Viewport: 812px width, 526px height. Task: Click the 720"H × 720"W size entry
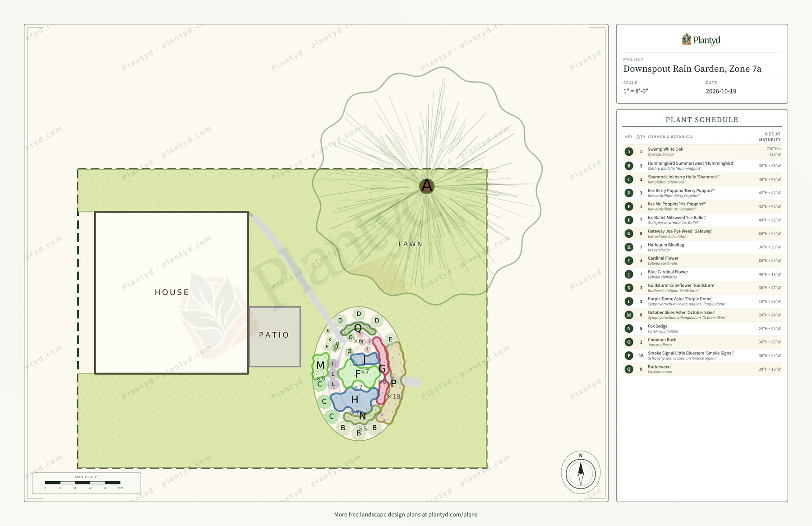(774, 152)
